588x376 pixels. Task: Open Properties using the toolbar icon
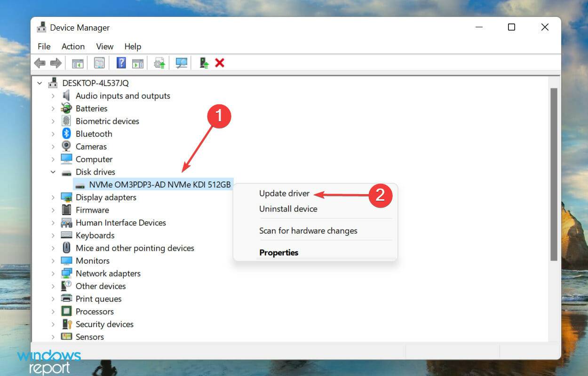coord(99,63)
